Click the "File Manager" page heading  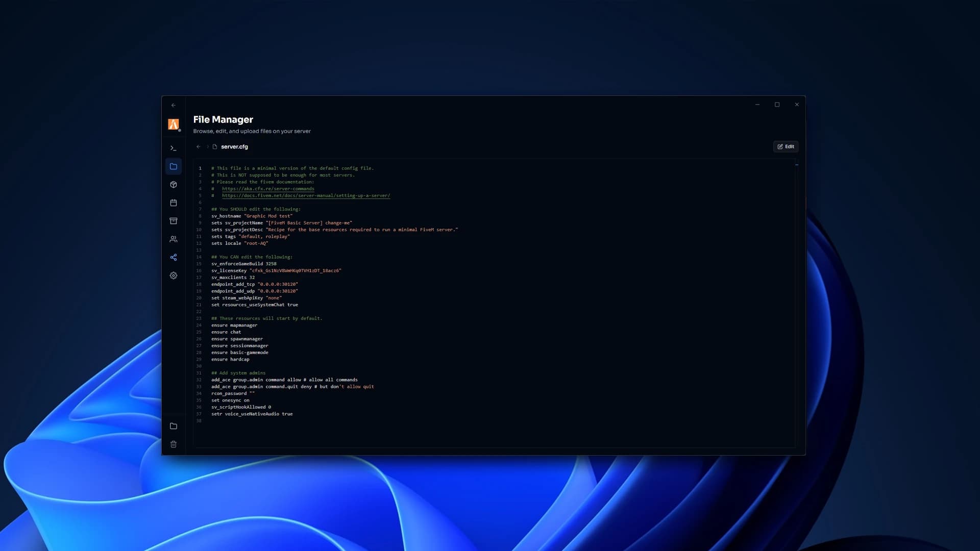[x=223, y=119]
